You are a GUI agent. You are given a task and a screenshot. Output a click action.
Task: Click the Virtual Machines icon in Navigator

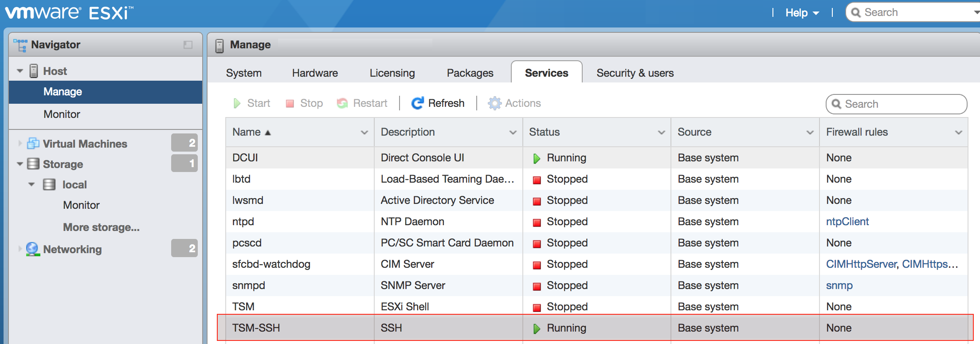click(33, 143)
